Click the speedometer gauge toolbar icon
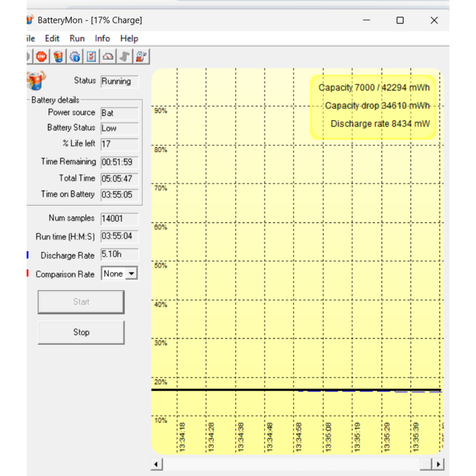 (x=108, y=57)
